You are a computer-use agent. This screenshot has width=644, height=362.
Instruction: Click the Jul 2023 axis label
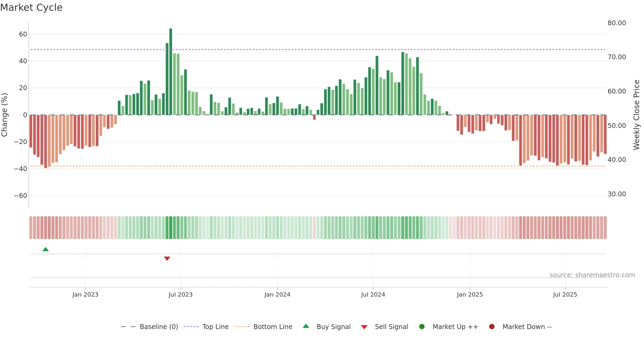pos(181,294)
